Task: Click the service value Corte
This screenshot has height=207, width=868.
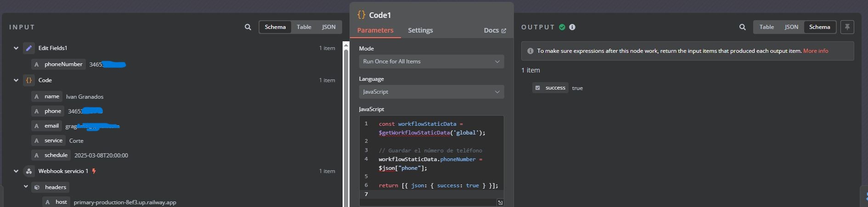Action: [76, 141]
